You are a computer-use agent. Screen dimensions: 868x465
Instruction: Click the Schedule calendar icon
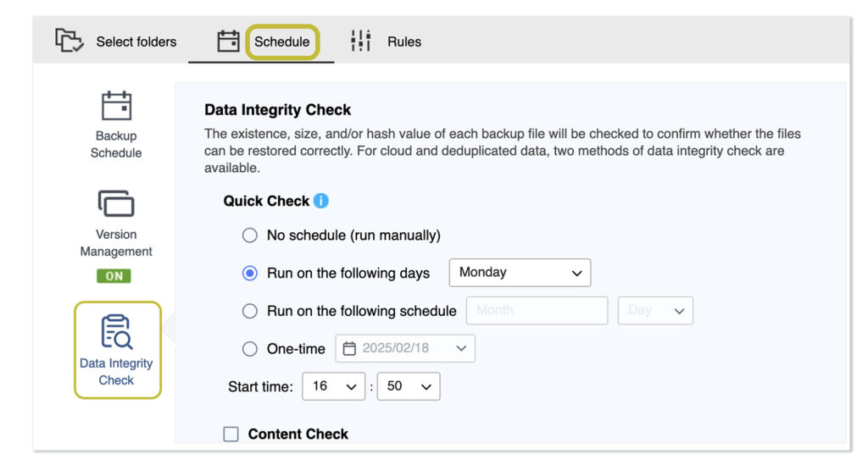tap(228, 41)
